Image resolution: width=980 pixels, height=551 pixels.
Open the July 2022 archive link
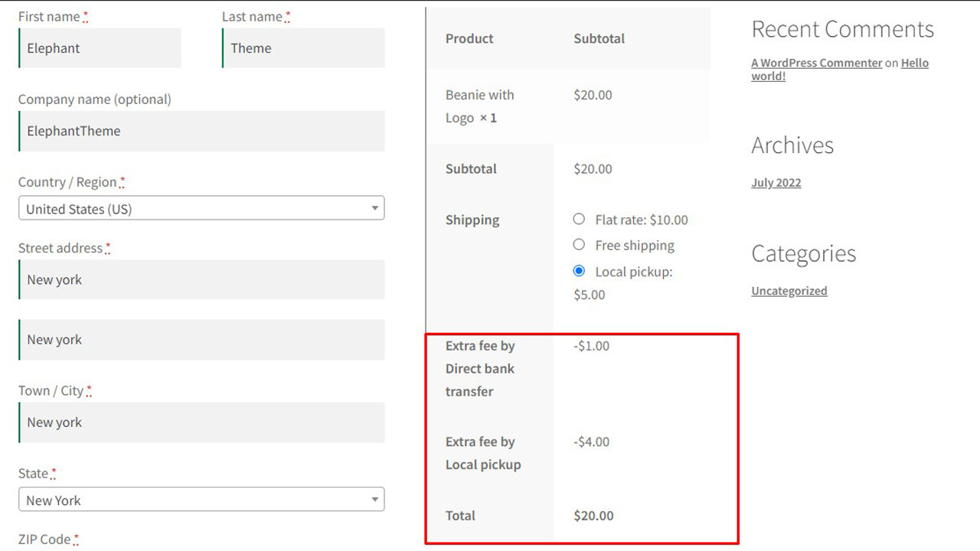tap(776, 182)
